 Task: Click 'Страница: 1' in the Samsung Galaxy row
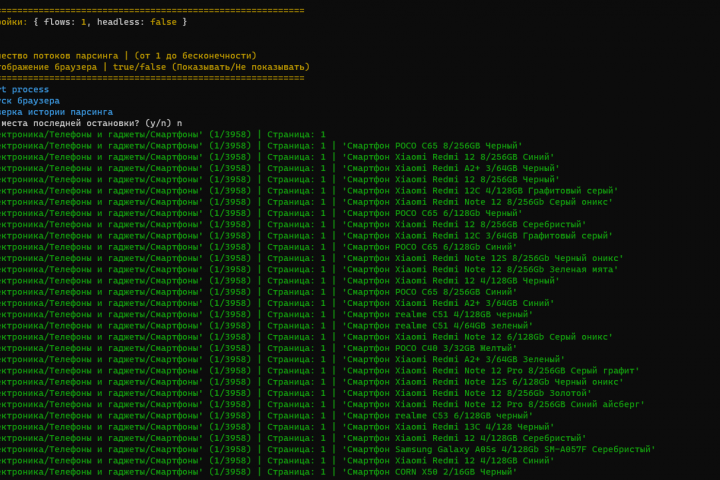[x=297, y=450]
